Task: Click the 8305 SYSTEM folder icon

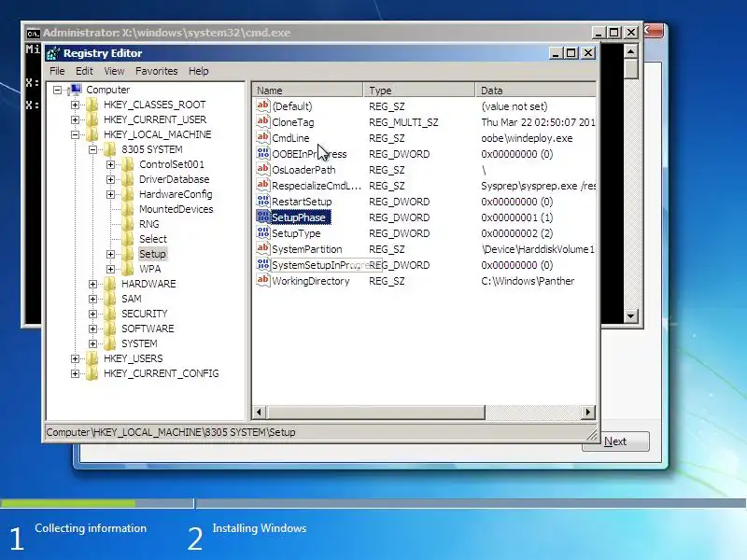Action: pos(110,149)
